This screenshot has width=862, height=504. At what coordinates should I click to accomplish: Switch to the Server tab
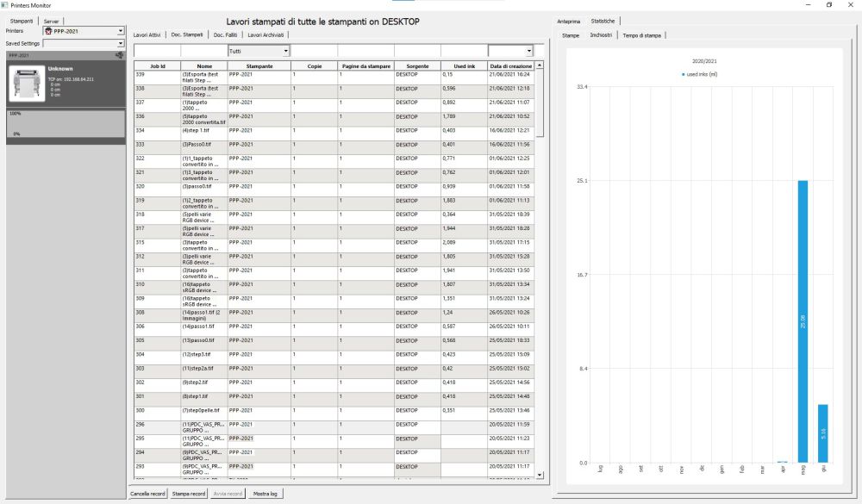pos(51,22)
